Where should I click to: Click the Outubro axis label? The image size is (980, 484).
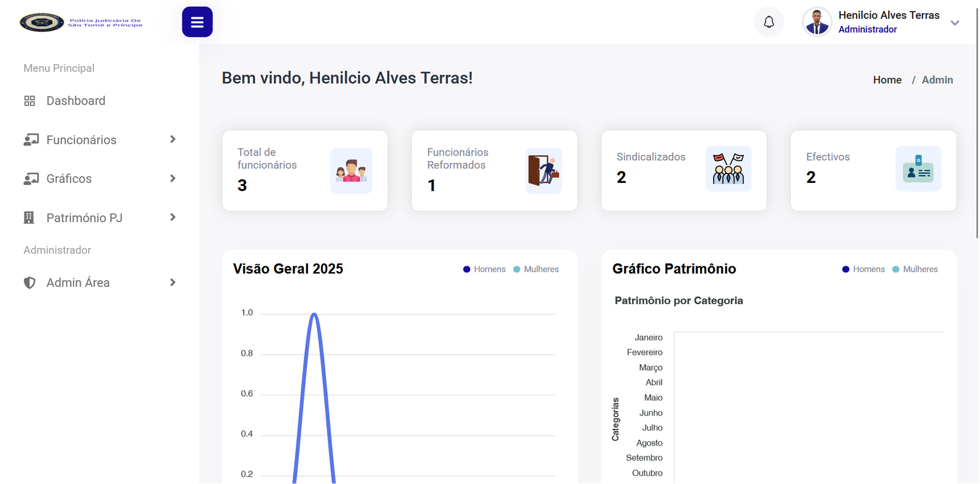coord(647,473)
